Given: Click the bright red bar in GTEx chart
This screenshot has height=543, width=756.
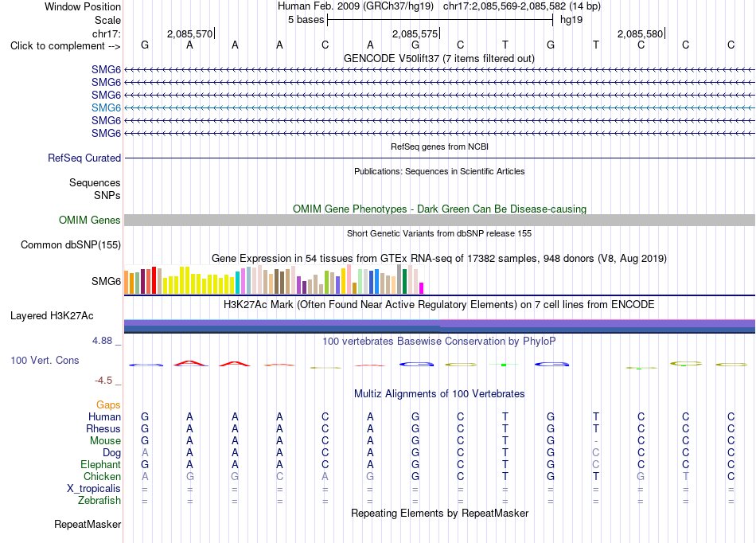Looking at the screenshot, I should [x=154, y=280].
